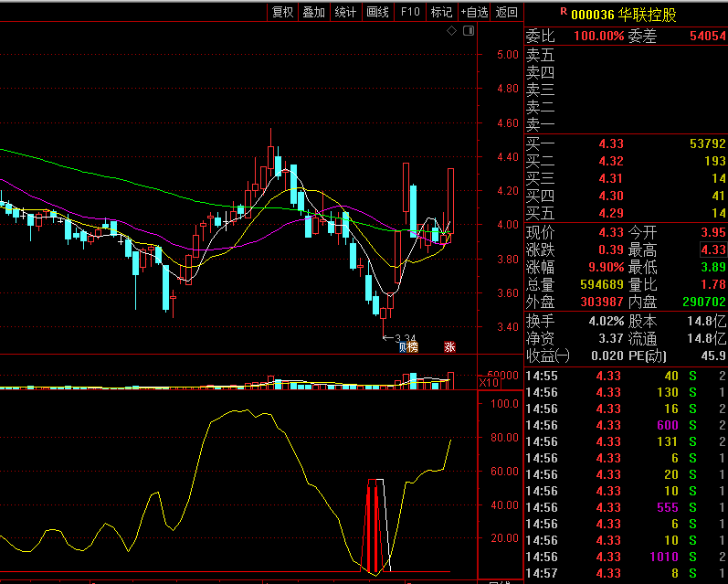Select the 买三 price 4.31

611,178
